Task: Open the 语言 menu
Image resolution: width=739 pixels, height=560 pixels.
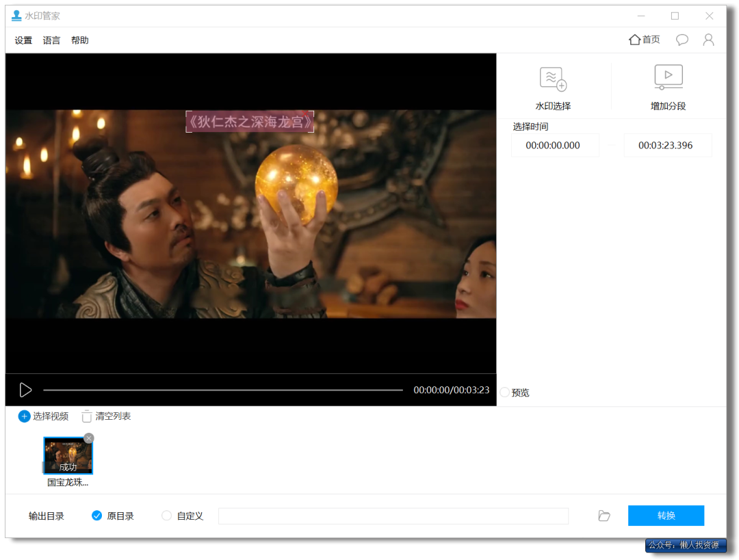Action: [x=51, y=40]
